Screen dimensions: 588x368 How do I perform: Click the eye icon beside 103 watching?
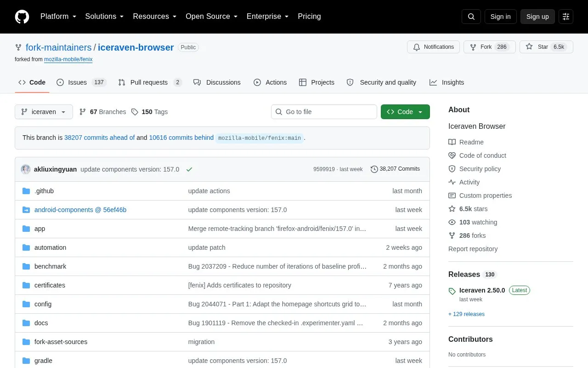tap(452, 222)
